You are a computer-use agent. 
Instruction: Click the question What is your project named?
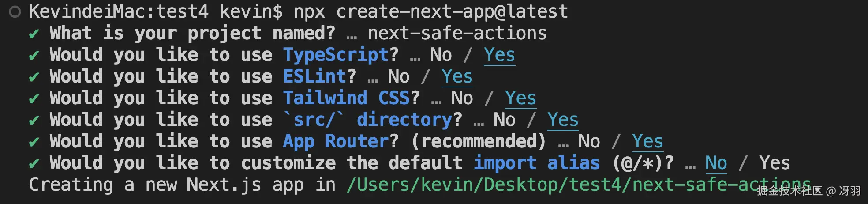(192, 34)
